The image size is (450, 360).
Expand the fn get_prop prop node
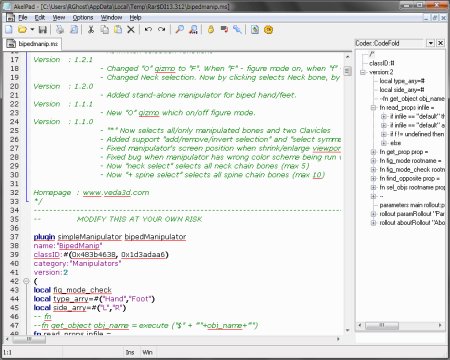tap(373, 152)
